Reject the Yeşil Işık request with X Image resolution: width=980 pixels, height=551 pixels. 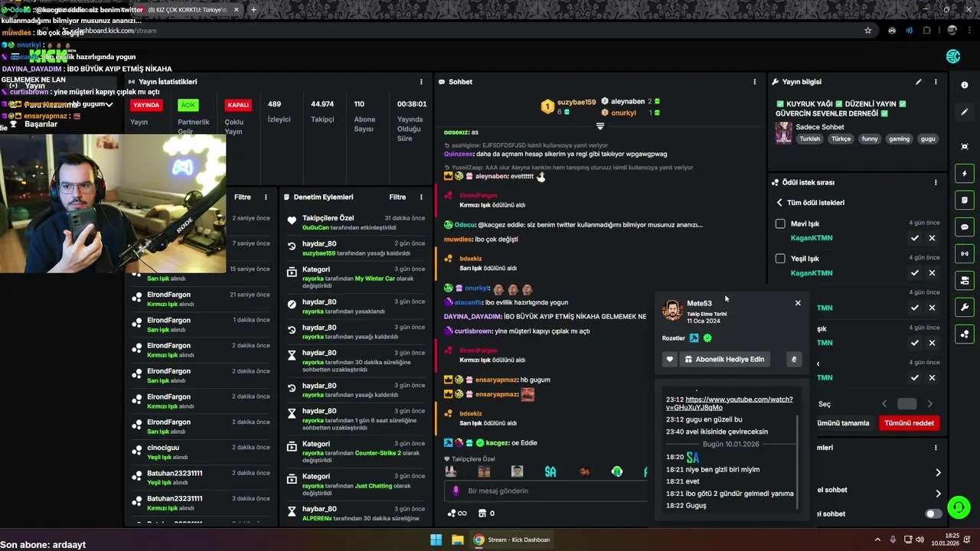point(932,272)
